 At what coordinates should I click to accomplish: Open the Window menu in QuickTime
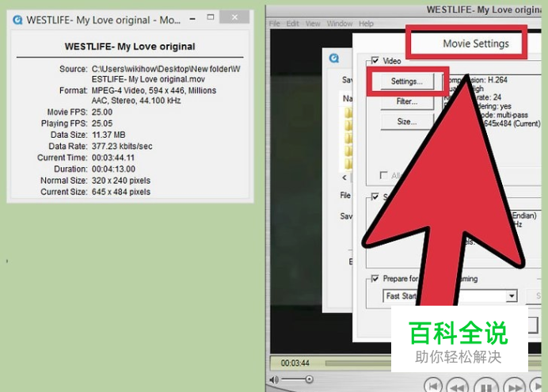click(340, 24)
